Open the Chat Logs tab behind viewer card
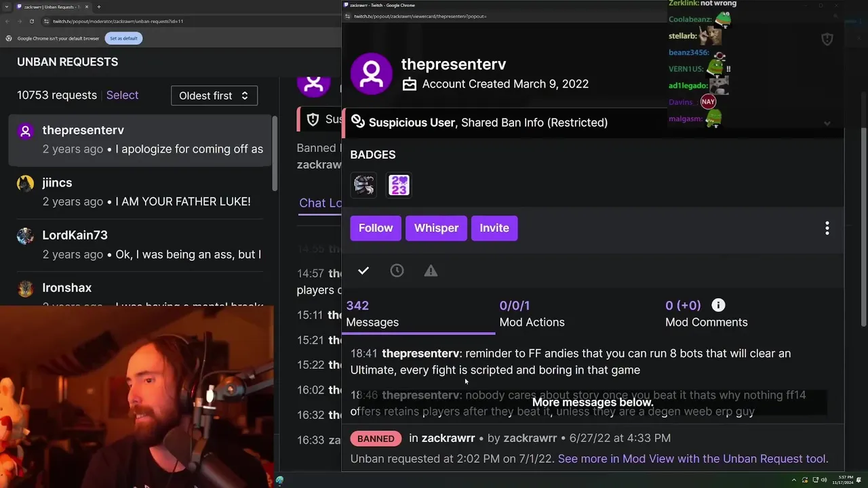 321,203
